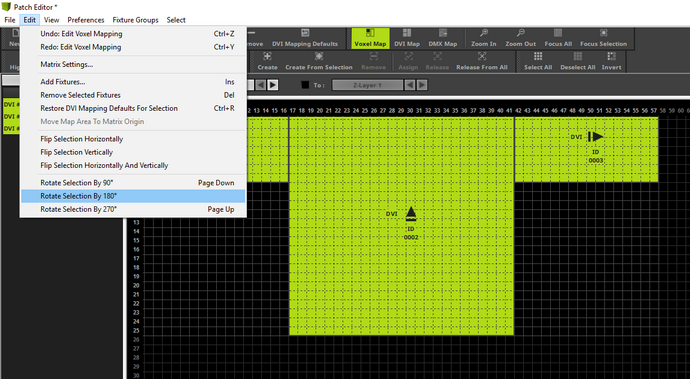Click the From layer backward arrow
690x379 pixels.
261,85
